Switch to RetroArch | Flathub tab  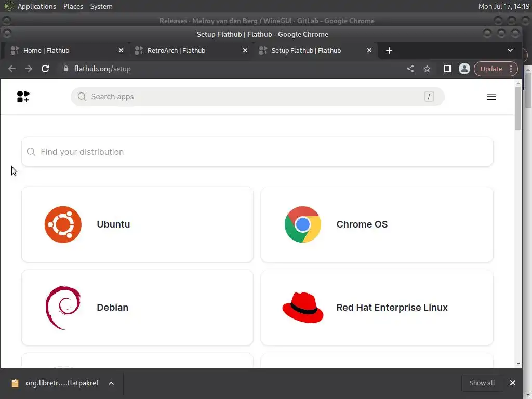[x=191, y=50]
